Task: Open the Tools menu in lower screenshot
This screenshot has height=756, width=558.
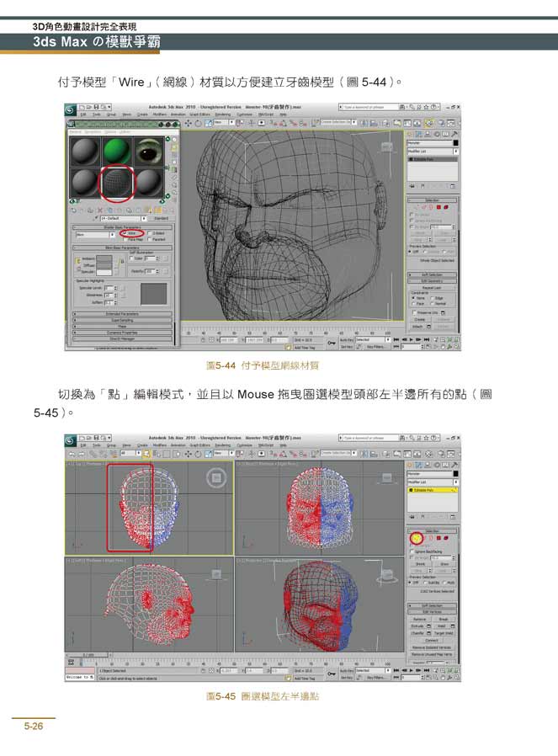Action: tap(97, 445)
